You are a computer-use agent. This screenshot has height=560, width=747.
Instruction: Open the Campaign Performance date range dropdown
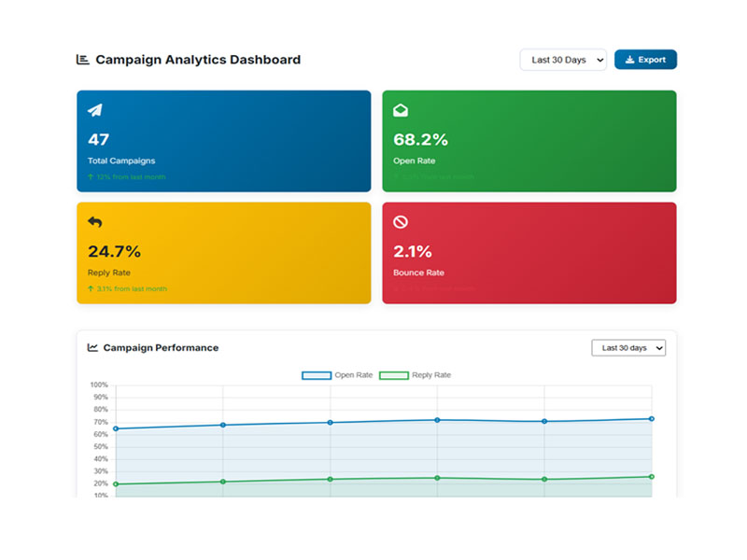coord(628,347)
